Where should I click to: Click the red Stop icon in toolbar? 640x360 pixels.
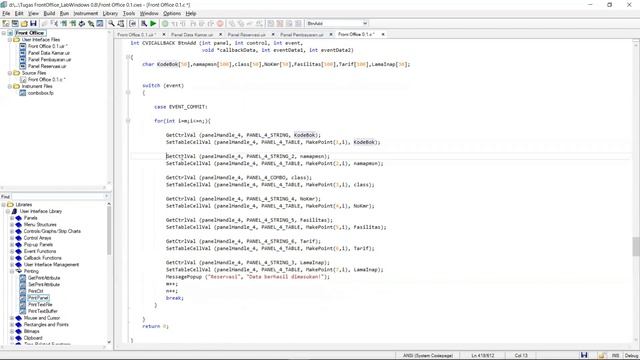[x=220, y=24]
